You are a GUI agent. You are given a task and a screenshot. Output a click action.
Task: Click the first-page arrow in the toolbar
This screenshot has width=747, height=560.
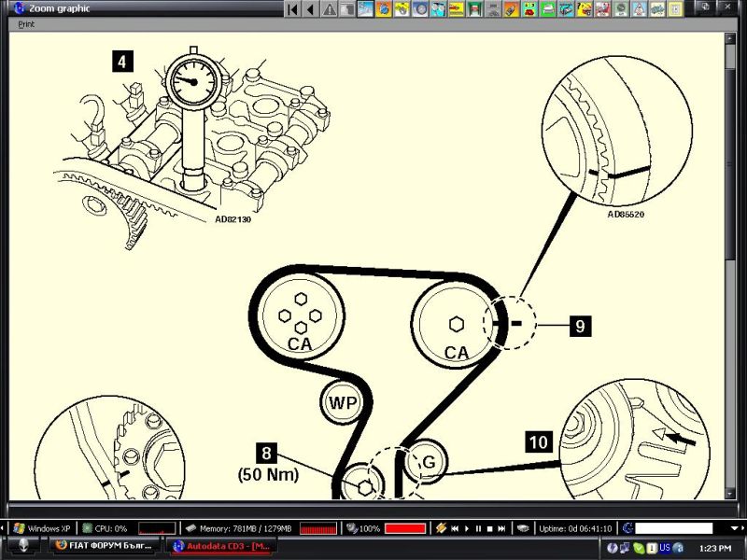(x=293, y=9)
